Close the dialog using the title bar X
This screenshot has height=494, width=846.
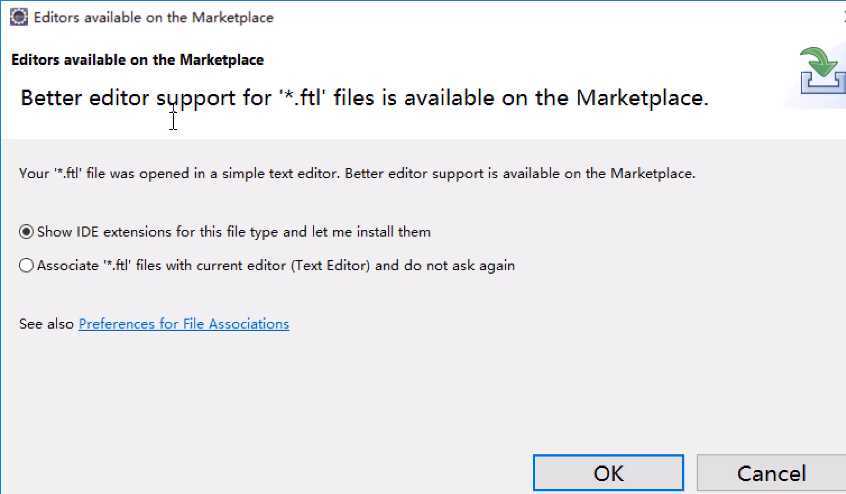(843, 17)
